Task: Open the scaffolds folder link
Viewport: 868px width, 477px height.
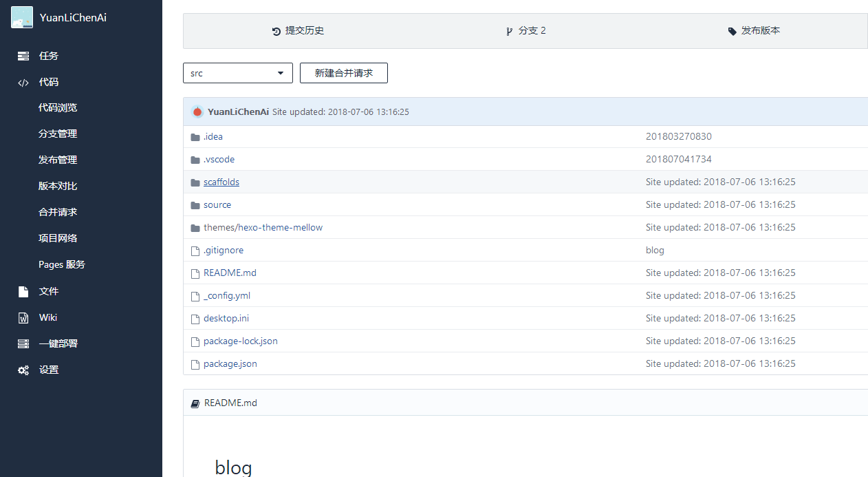Action: coord(221,182)
